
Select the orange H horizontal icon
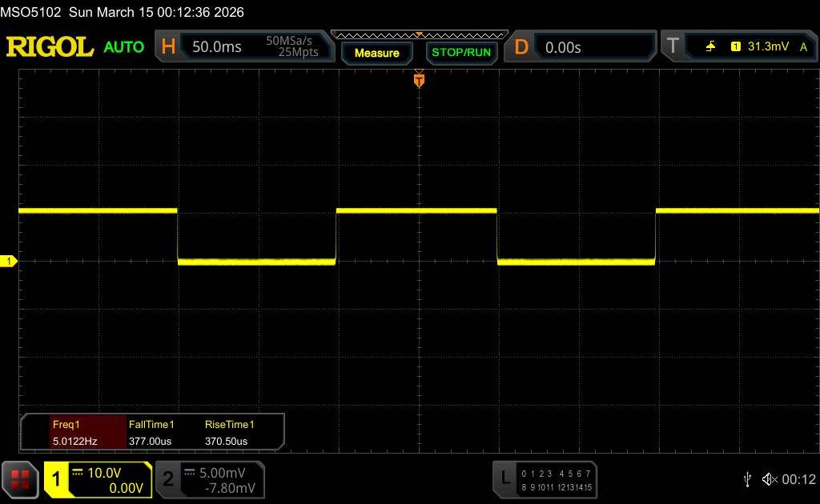(168, 47)
